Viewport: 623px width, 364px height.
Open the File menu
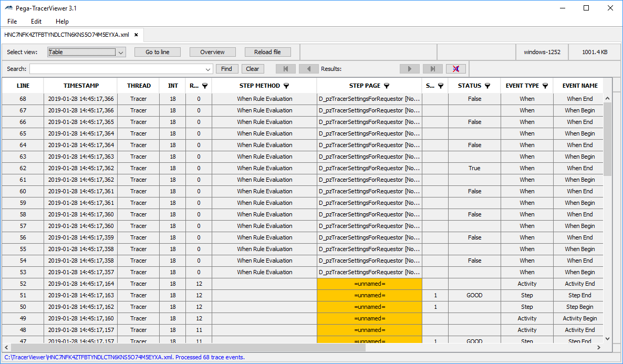[x=12, y=22]
